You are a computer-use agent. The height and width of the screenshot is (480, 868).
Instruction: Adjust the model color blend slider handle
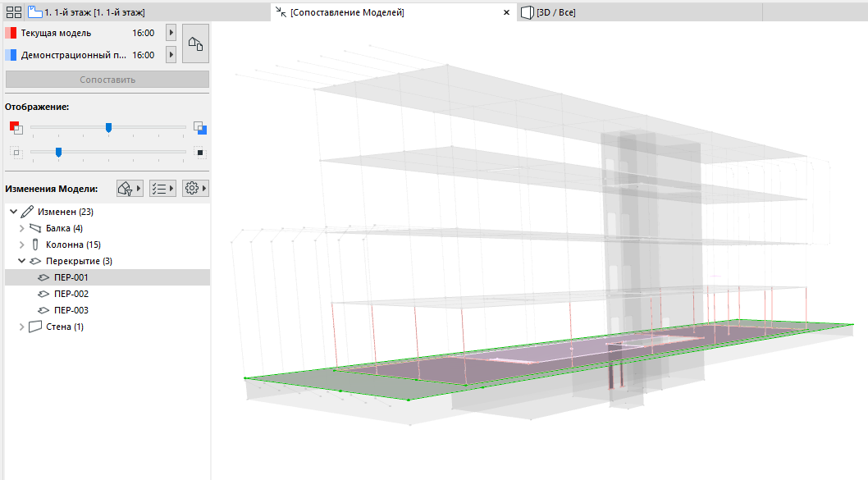(x=108, y=128)
